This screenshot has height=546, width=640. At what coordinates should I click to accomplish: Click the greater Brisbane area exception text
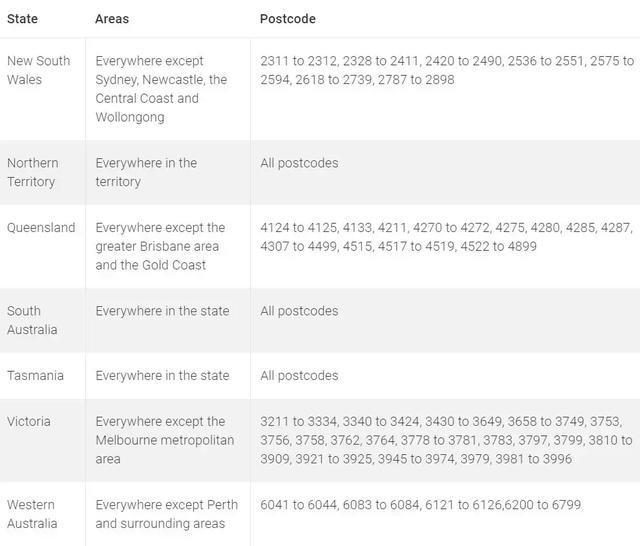[160, 246]
